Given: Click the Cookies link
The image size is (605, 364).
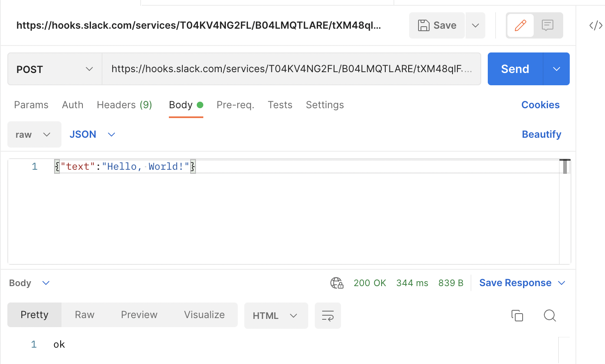Looking at the screenshot, I should point(540,105).
